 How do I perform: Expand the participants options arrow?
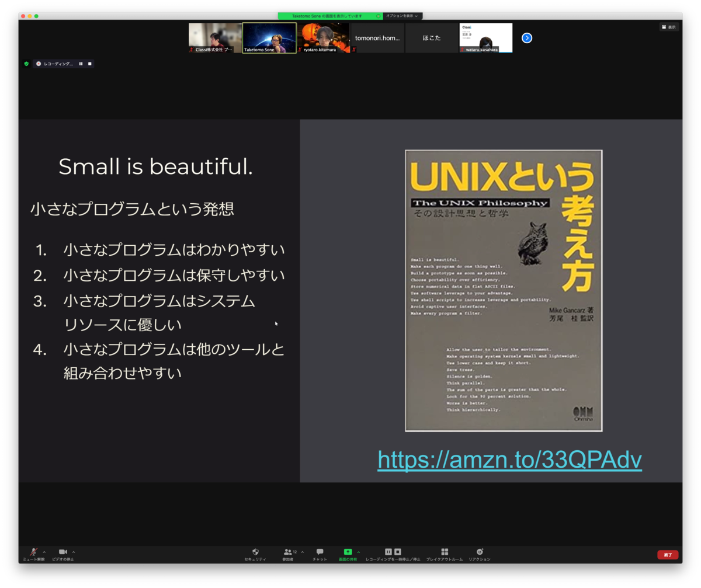point(302,552)
